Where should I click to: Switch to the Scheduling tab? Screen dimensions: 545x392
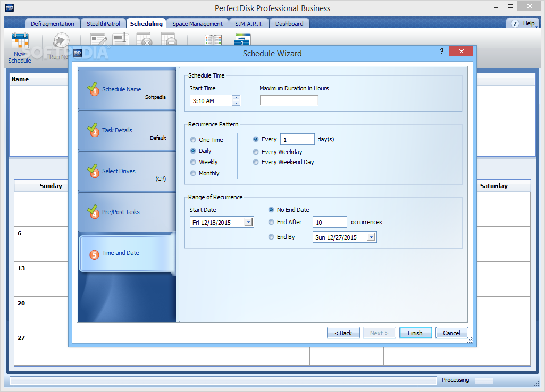click(146, 23)
